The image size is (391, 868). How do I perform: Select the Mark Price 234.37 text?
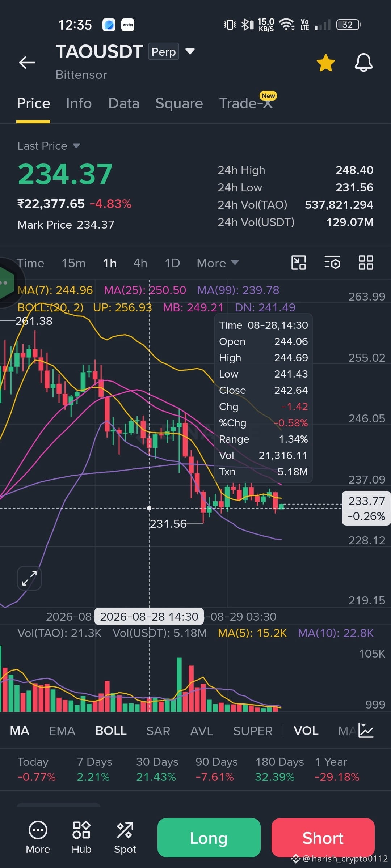pyautogui.click(x=66, y=225)
